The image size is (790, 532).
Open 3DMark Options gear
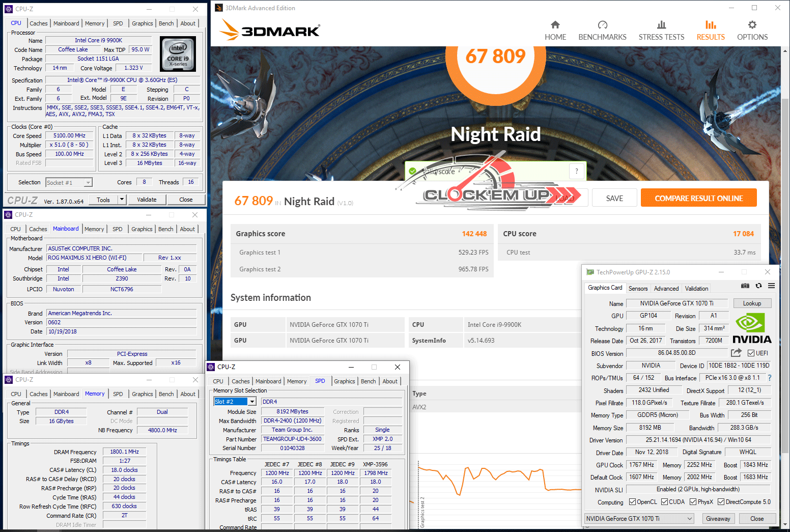[752, 31]
